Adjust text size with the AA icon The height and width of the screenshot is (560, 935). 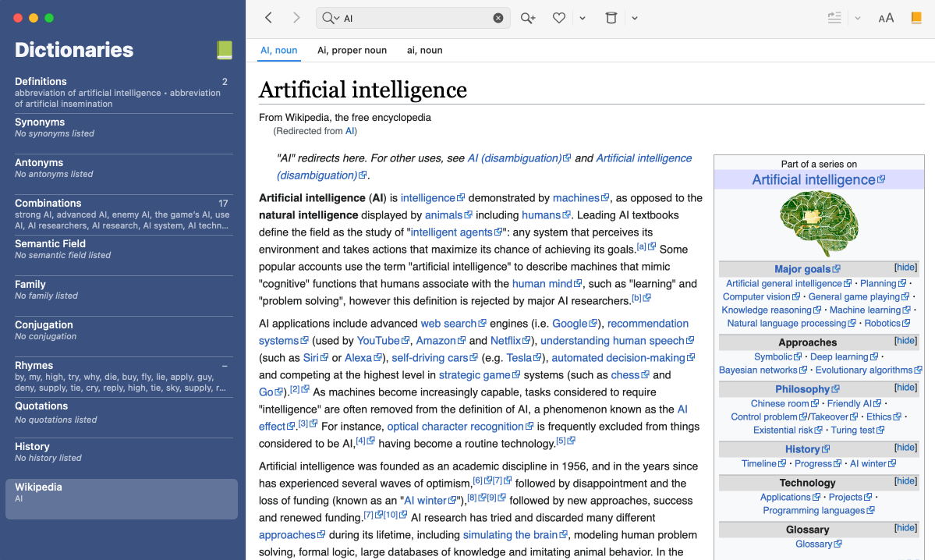tap(886, 18)
